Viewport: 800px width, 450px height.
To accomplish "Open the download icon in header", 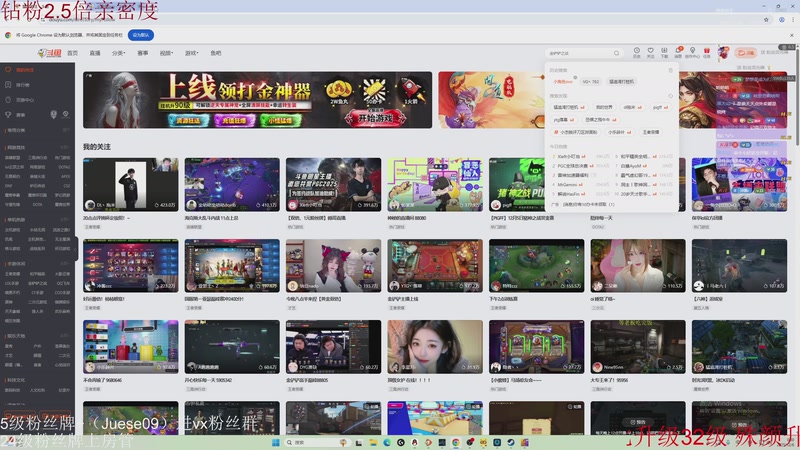I will pos(664,52).
